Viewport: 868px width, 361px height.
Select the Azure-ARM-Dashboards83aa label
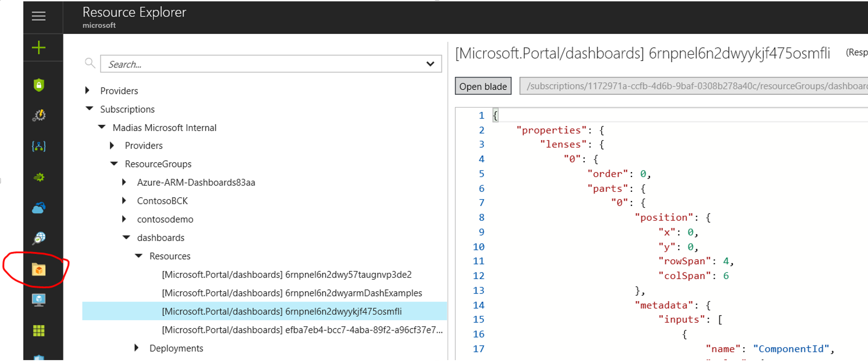196,183
